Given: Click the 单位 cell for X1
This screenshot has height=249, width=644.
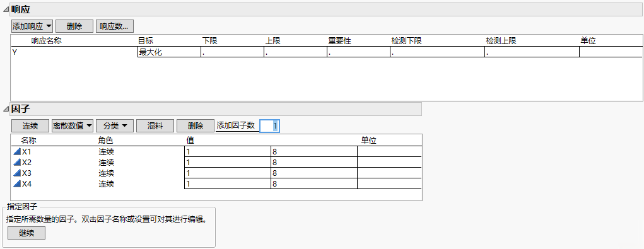Looking at the screenshot, I should (389, 151).
